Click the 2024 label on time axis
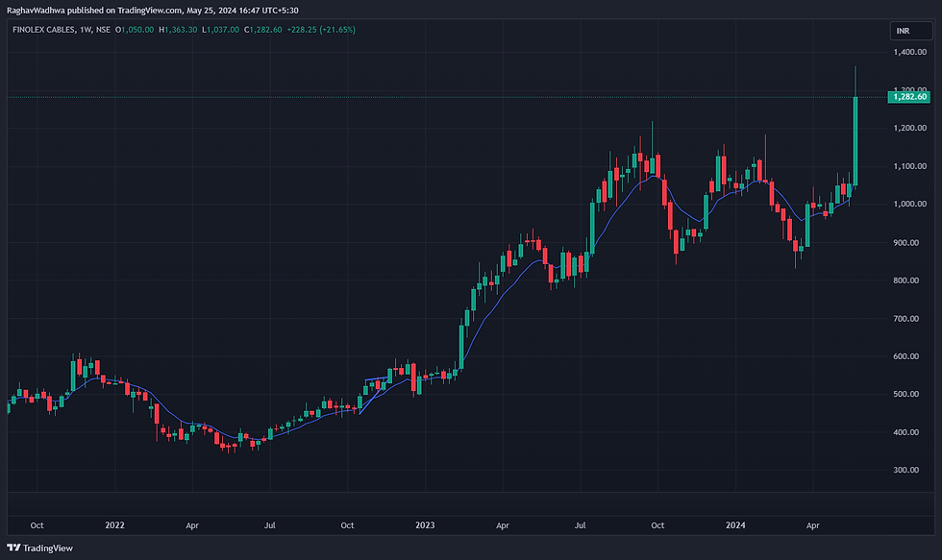Screen dimensions: 942x560 735,525
